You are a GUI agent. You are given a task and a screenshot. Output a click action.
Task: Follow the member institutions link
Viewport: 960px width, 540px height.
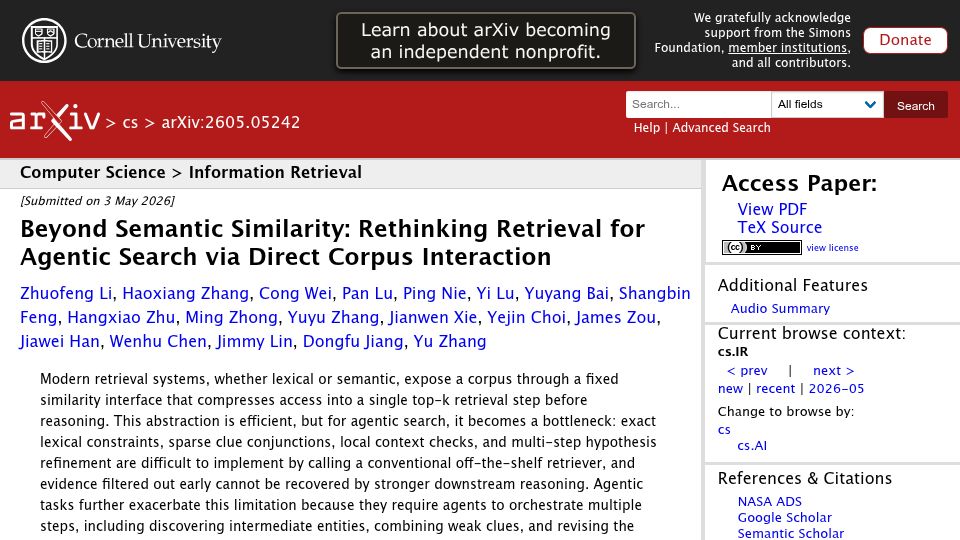pos(788,48)
